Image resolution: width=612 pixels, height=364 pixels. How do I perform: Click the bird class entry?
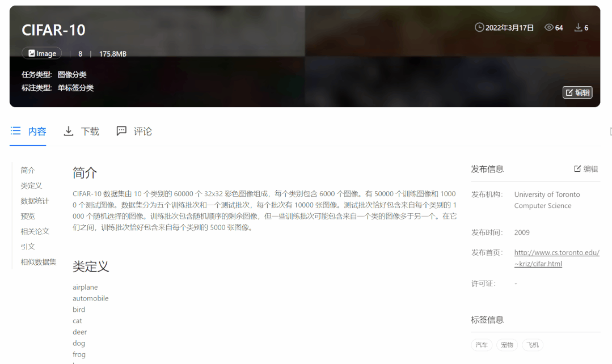click(x=79, y=310)
